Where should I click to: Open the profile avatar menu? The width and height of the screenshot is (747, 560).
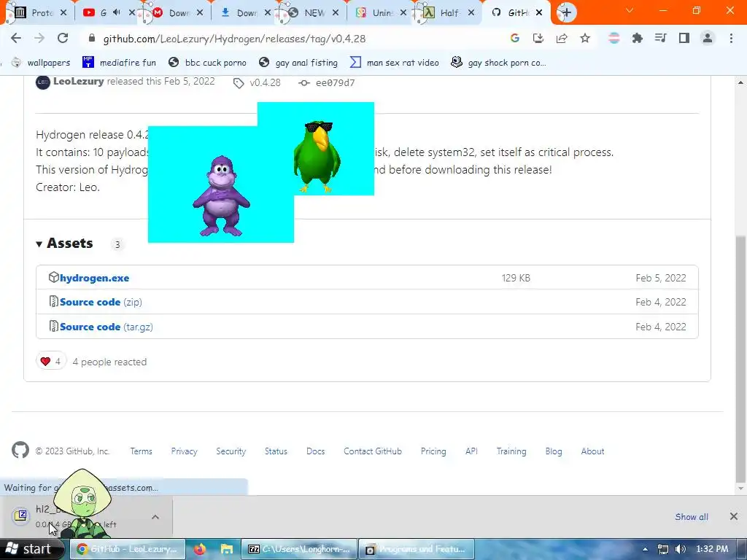(x=708, y=39)
